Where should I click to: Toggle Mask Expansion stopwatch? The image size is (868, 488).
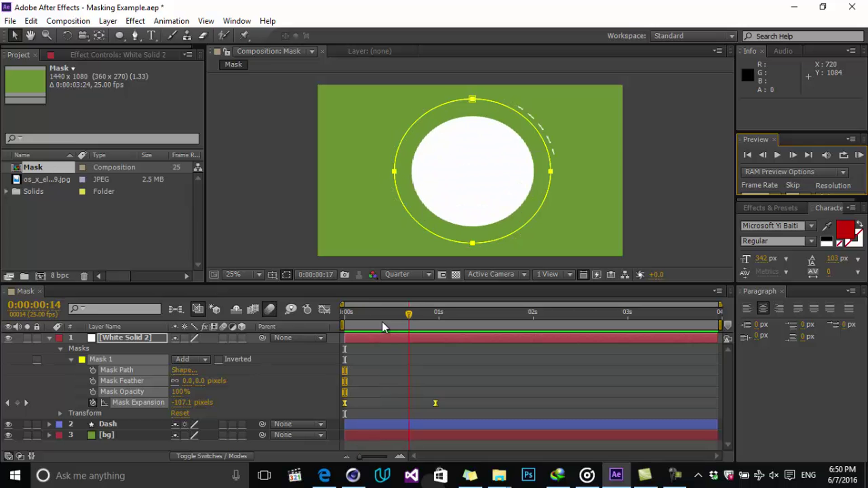click(x=93, y=402)
